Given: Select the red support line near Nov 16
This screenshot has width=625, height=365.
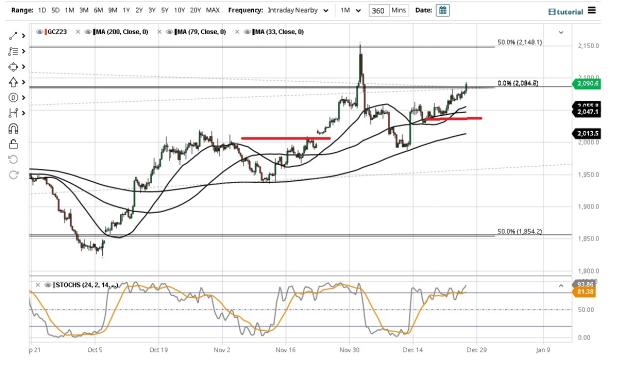Looking at the screenshot, I should point(286,138).
